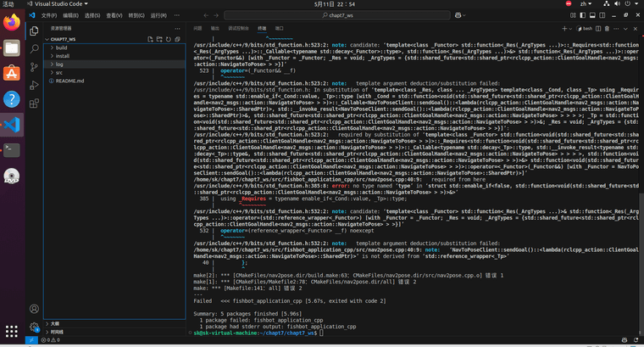This screenshot has width=644, height=347.
Task: Open the 查看(V) menu
Action: (x=114, y=15)
